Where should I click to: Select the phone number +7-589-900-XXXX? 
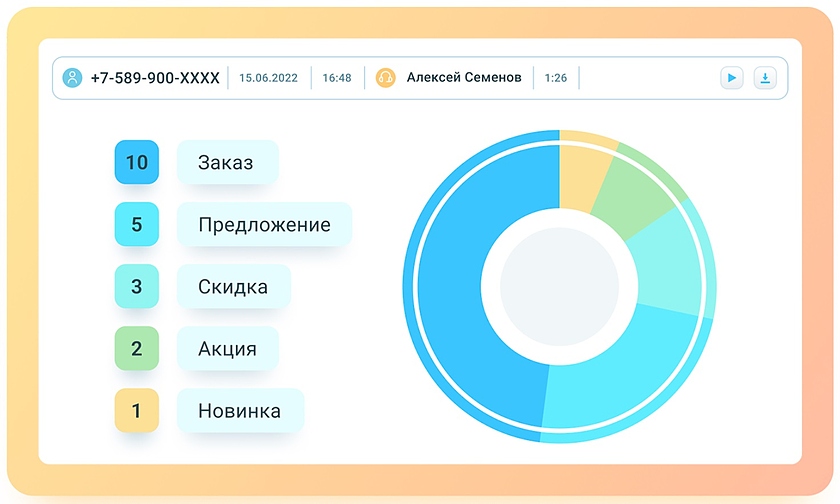(x=155, y=78)
